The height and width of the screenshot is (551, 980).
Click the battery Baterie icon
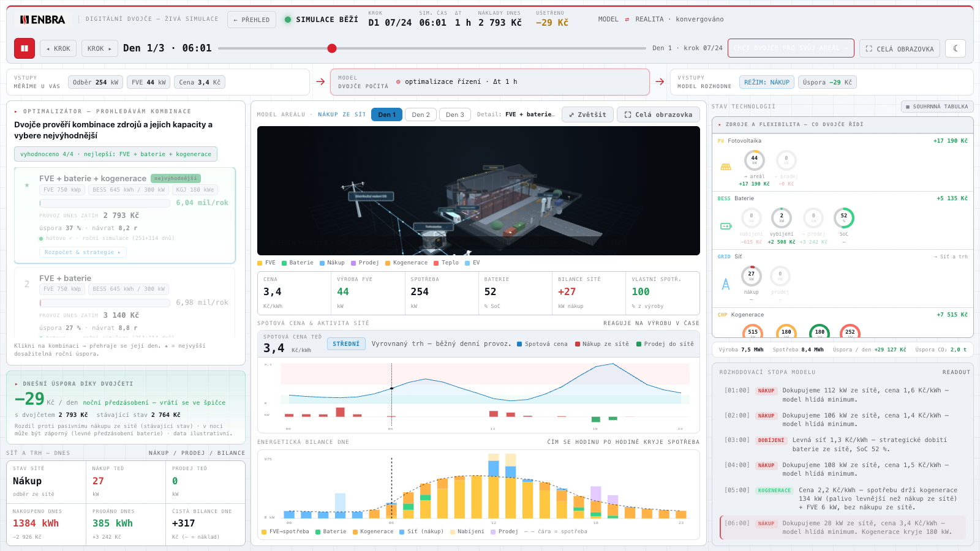726,226
